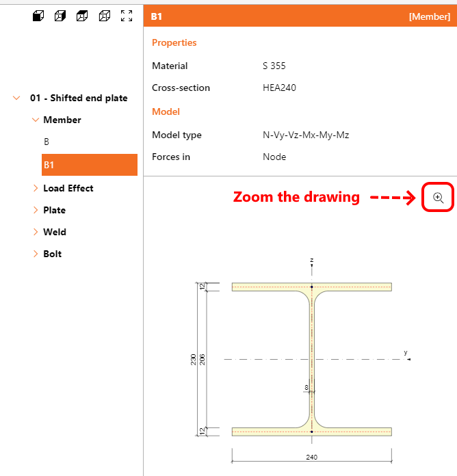
Task: Select member B in the tree
Action: point(47,142)
